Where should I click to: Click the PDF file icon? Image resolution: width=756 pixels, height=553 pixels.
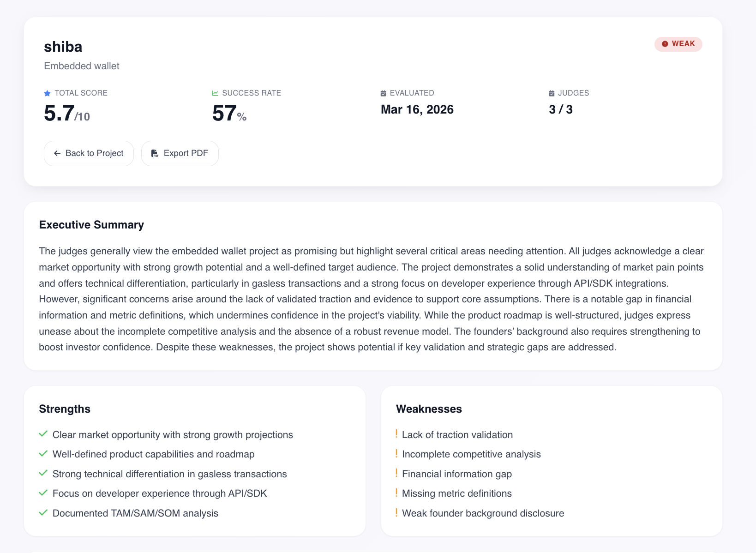click(155, 153)
